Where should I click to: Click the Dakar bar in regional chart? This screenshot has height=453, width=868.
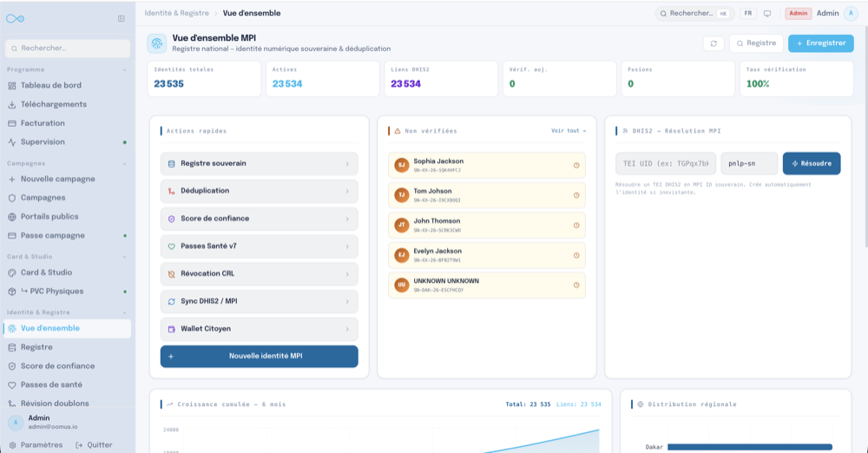click(x=750, y=447)
